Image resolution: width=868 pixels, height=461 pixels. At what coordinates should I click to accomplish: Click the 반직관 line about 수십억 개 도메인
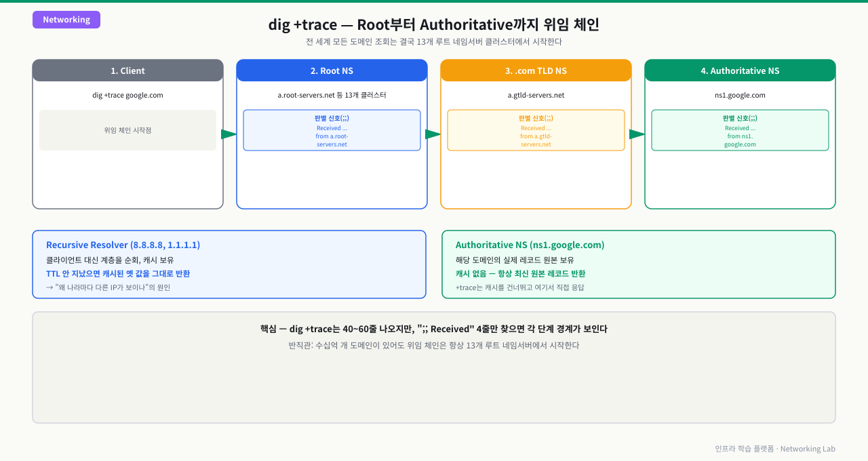[434, 346]
